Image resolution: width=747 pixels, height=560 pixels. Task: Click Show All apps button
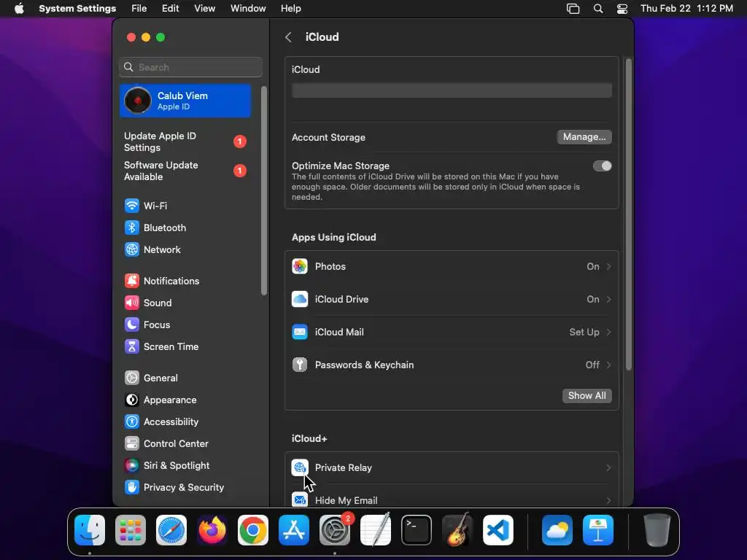(x=587, y=396)
